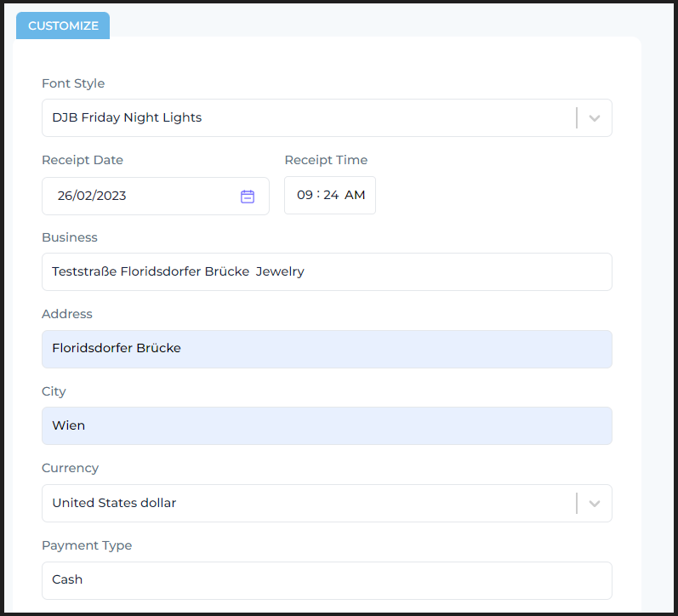Click the hours value 09 in Receipt Time
Image resolution: width=678 pixels, height=616 pixels.
pos(305,195)
